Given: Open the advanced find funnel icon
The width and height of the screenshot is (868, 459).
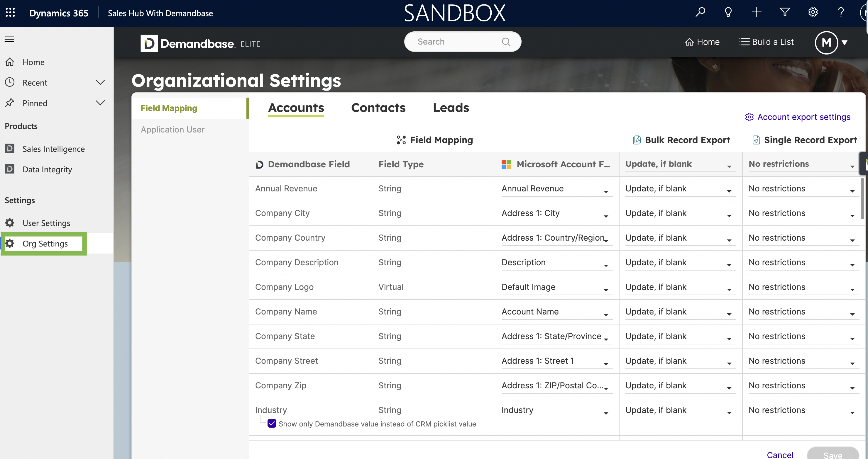Looking at the screenshot, I should click(785, 13).
